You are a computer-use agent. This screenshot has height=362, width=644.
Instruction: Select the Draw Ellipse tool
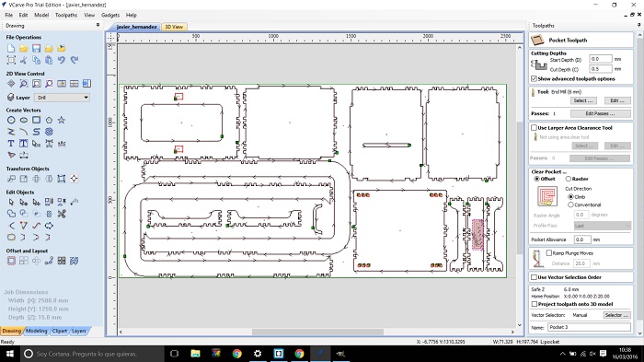[24, 120]
